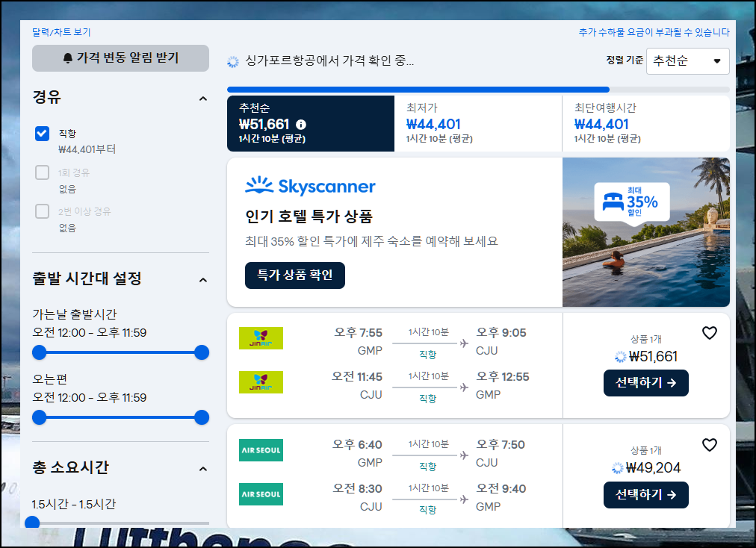Click the bell icon for price alerts
This screenshot has height=548, width=756.
pyautogui.click(x=68, y=58)
